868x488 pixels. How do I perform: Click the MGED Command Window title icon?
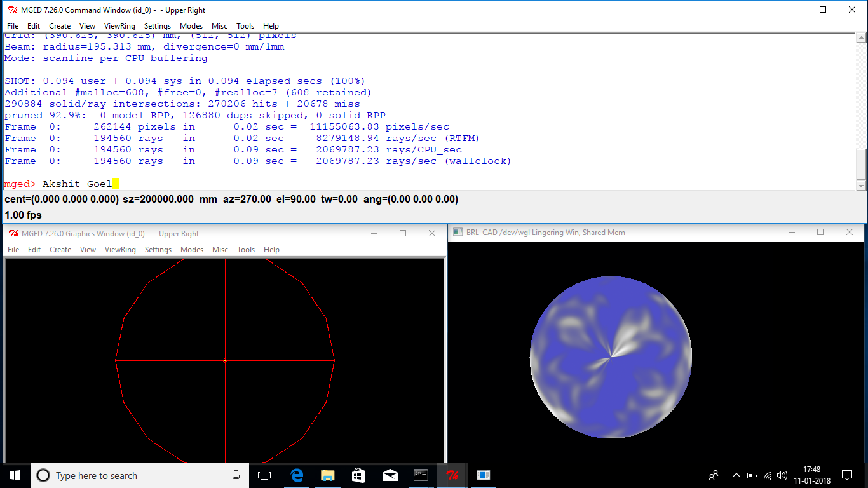click(12, 10)
